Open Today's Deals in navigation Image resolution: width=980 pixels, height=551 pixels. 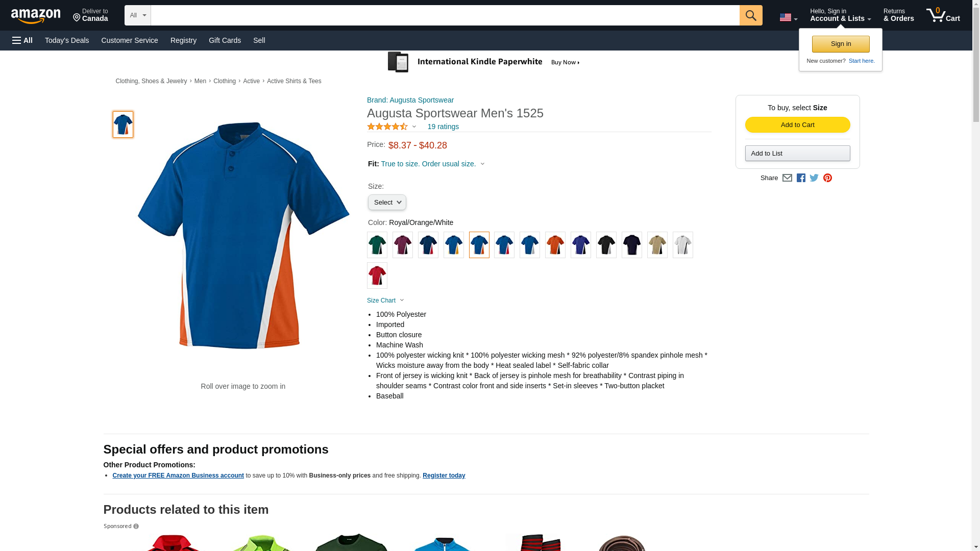click(67, 40)
